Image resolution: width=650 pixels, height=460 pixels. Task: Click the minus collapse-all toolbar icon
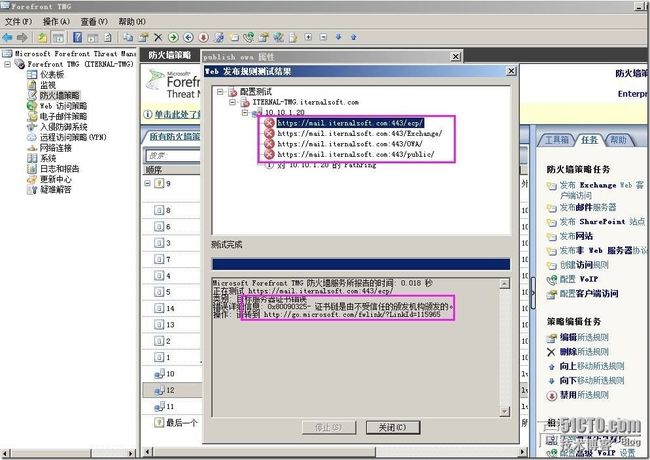(x=323, y=37)
